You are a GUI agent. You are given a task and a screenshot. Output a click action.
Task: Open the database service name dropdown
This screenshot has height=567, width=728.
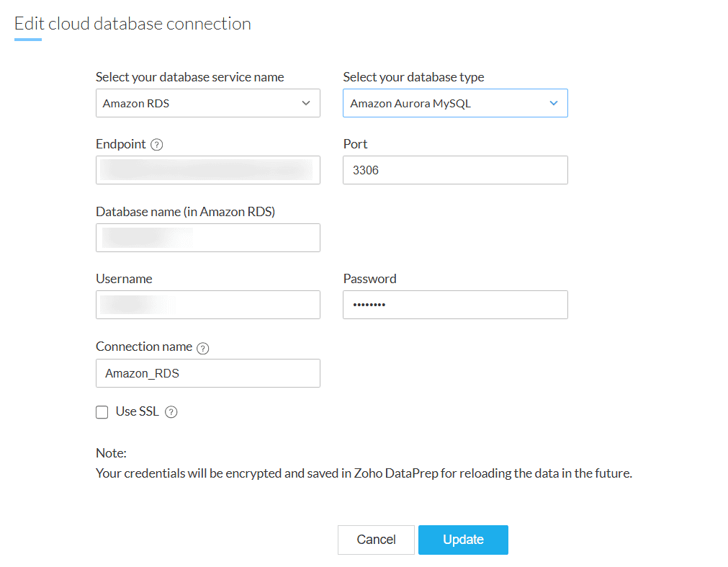[207, 103]
